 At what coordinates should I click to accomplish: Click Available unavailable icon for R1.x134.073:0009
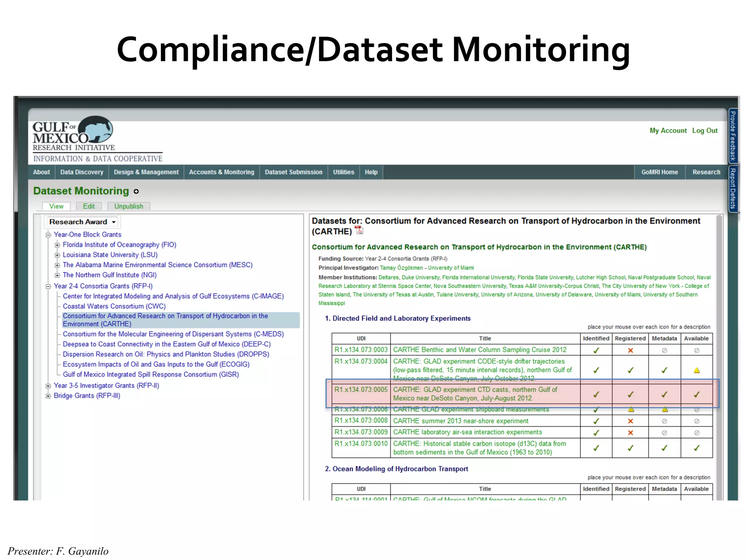click(697, 433)
